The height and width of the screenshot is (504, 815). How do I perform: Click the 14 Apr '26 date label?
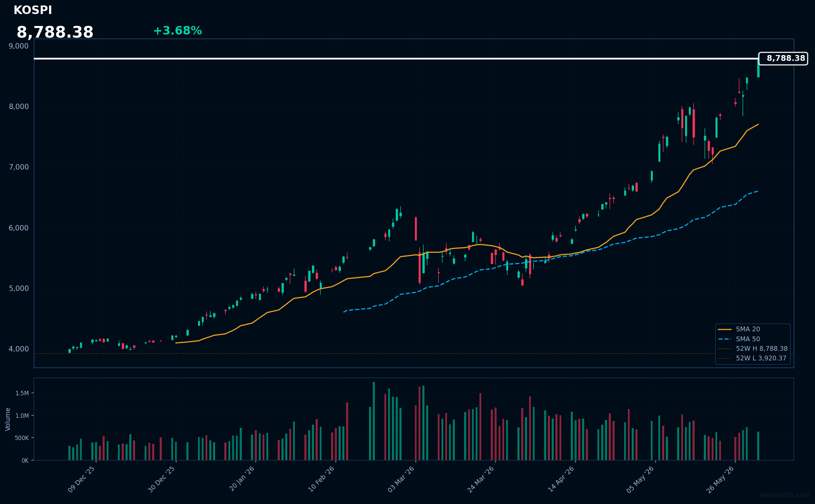[561, 479]
